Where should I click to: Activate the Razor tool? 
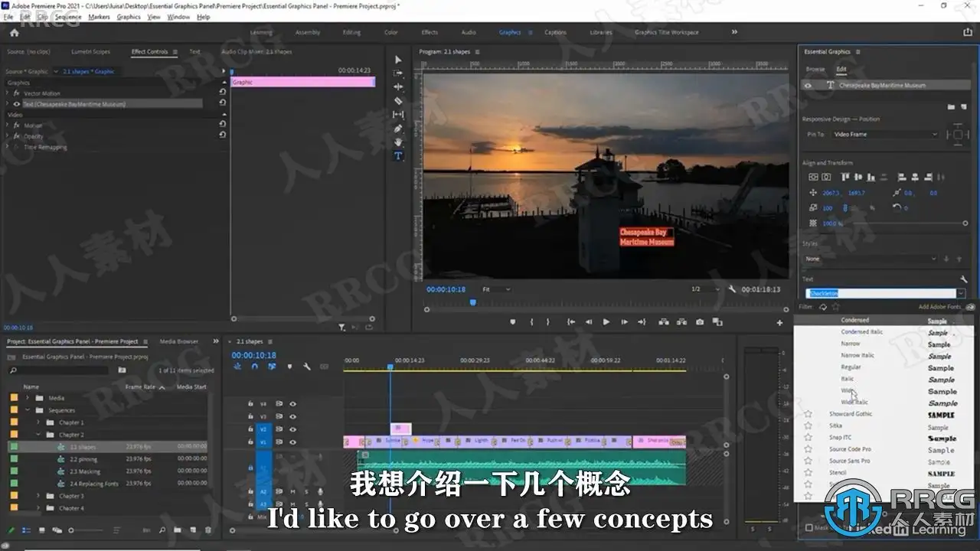click(x=398, y=101)
